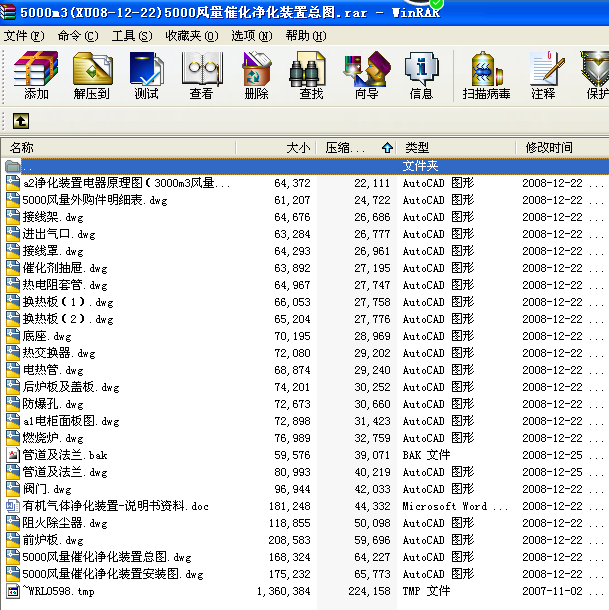Click the file icon of 管道及法兰.bak
This screenshot has width=609, height=610.
coord(13,455)
